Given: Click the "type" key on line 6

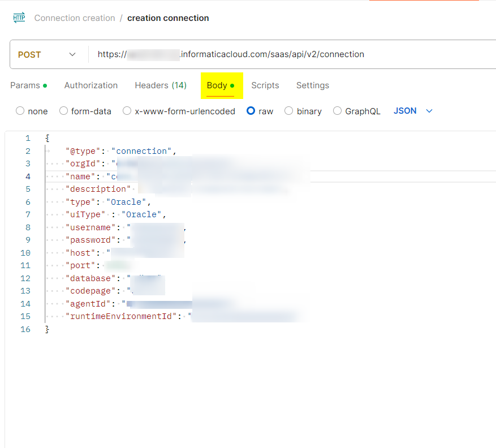Looking at the screenshot, I should [80, 202].
